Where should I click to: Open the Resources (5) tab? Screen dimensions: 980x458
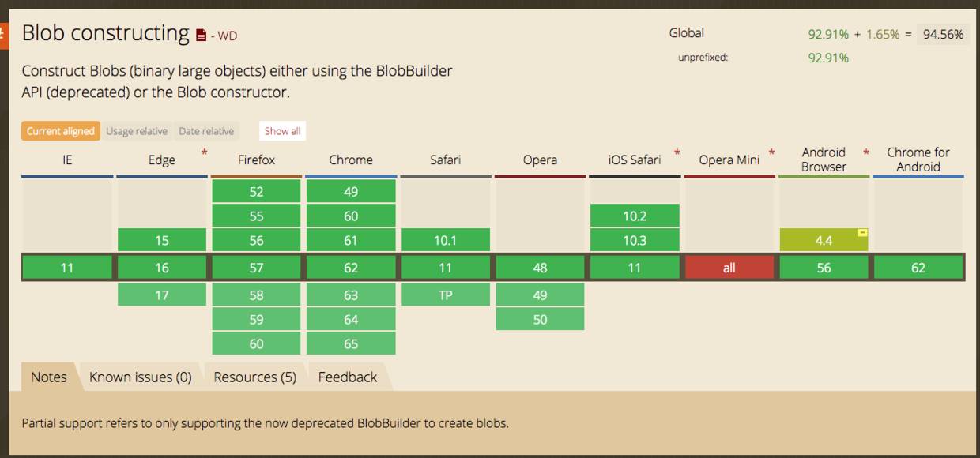(254, 377)
